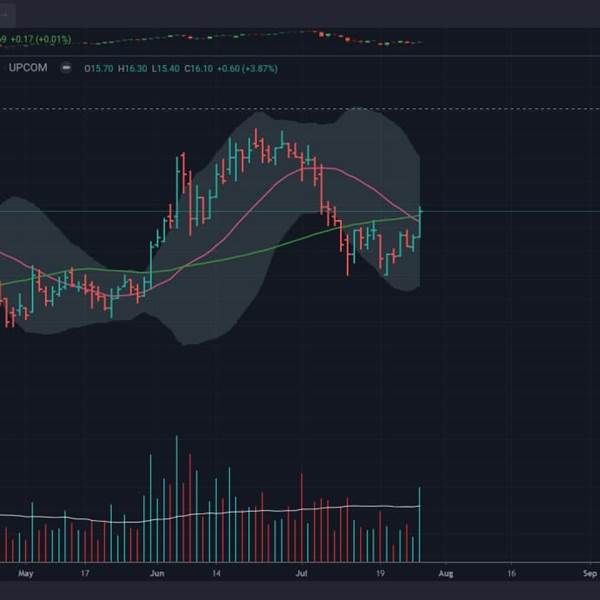The image size is (600, 600).
Task: Click the +0.17 (+0.01%) change text
Action: coord(41,39)
